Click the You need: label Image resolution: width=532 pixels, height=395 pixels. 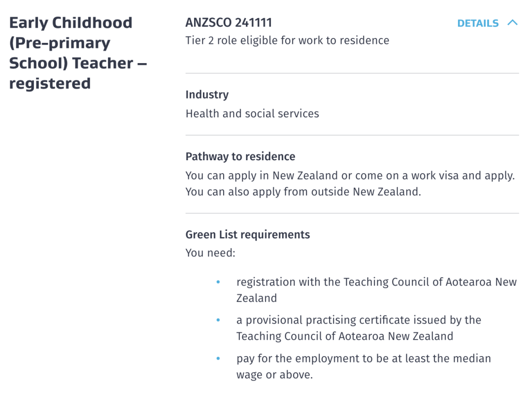pyautogui.click(x=210, y=253)
